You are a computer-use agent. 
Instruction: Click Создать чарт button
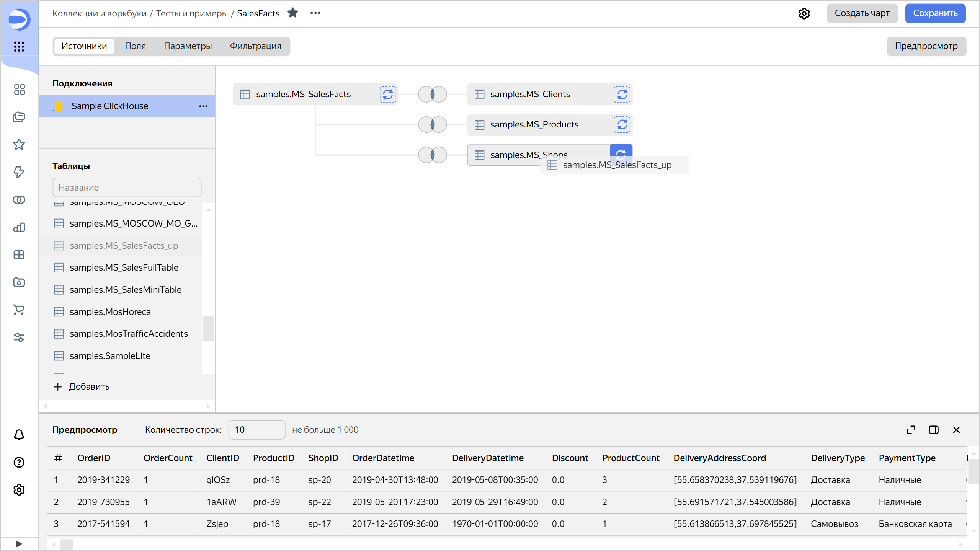coord(862,13)
